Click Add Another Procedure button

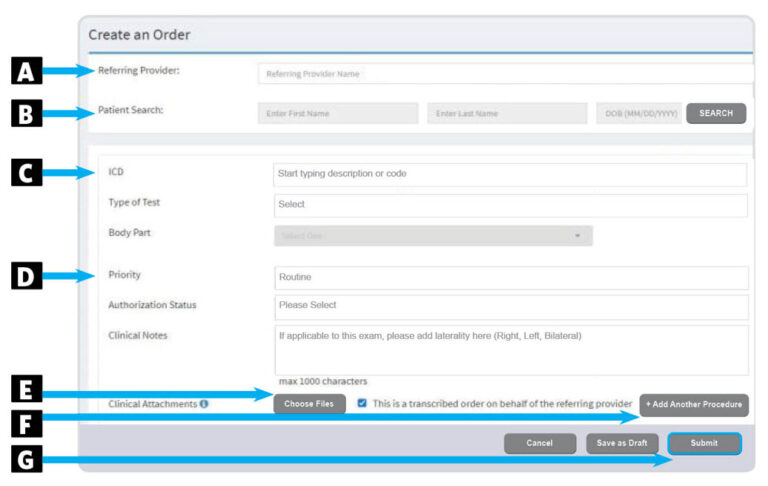coord(694,405)
